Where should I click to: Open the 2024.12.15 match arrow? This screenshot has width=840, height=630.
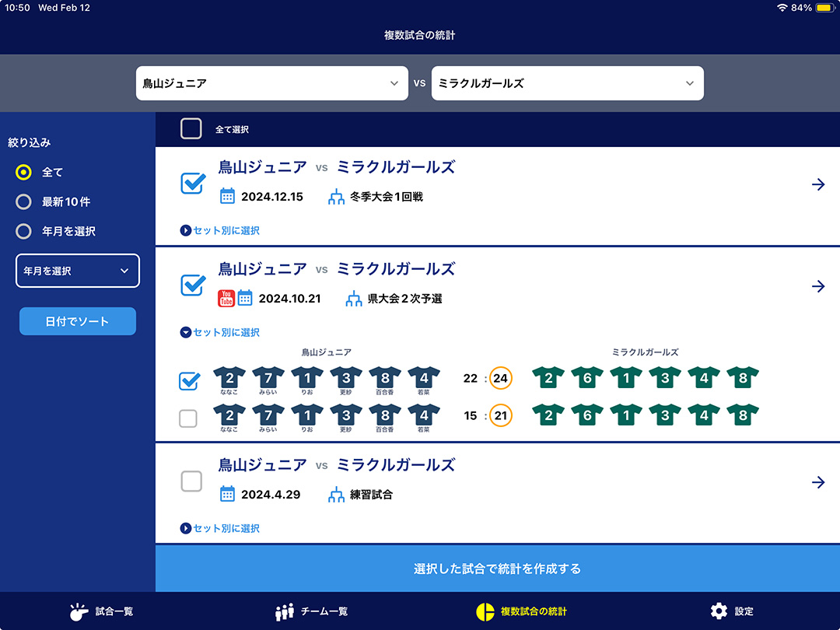(817, 184)
